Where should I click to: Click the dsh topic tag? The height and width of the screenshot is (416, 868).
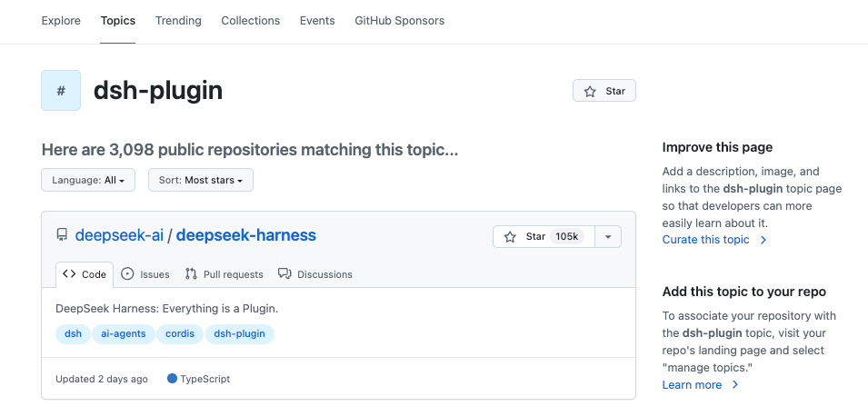(x=73, y=334)
